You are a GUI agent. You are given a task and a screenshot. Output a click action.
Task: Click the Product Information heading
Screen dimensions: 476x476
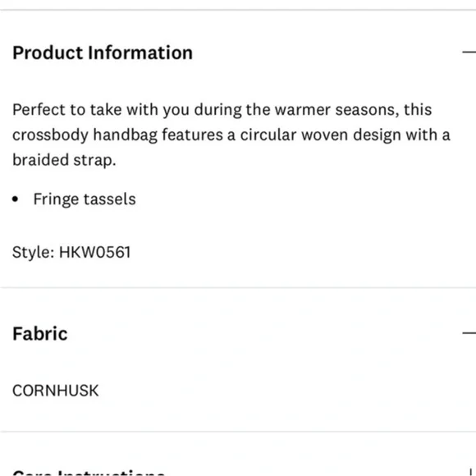tap(103, 53)
